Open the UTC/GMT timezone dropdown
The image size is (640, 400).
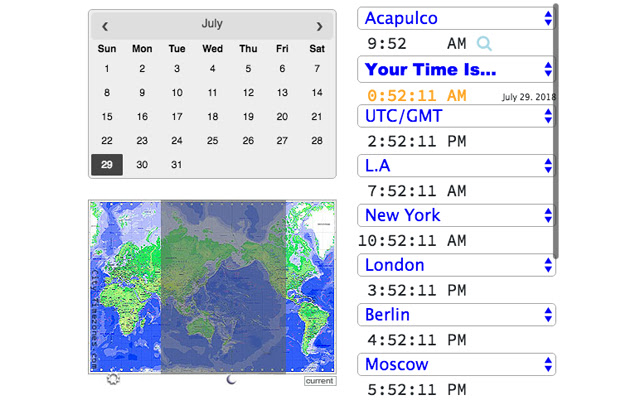coord(456,116)
